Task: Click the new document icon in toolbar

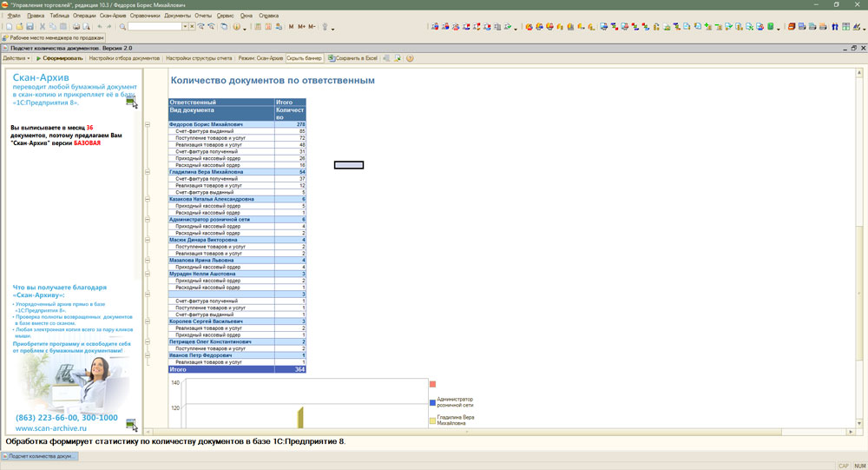Action: 8,27
